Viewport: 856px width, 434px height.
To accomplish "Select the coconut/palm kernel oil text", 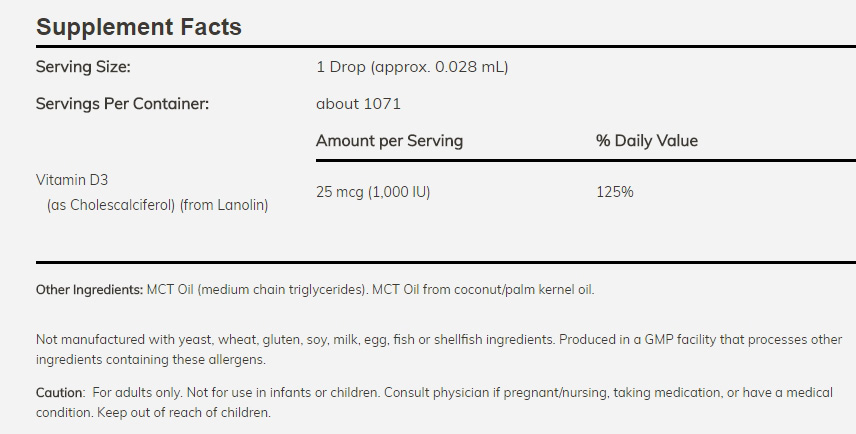I will (x=524, y=289).
